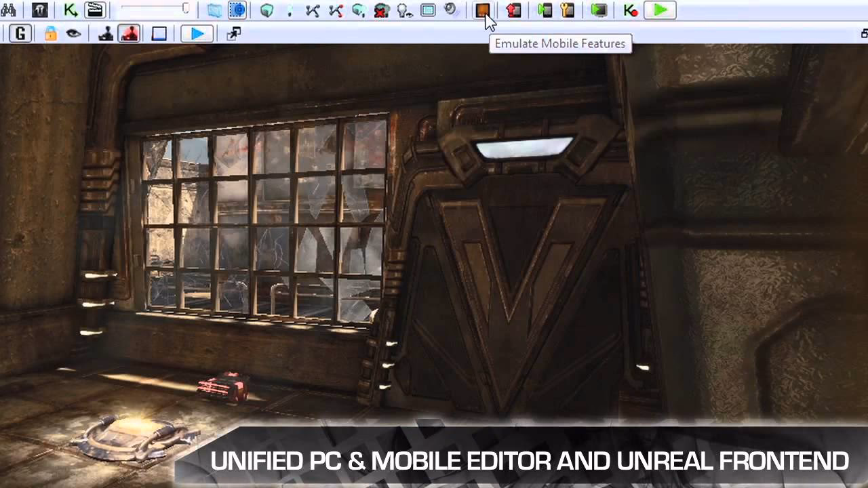
Task: Click the translucent blue volume icon
Action: pos(214,10)
